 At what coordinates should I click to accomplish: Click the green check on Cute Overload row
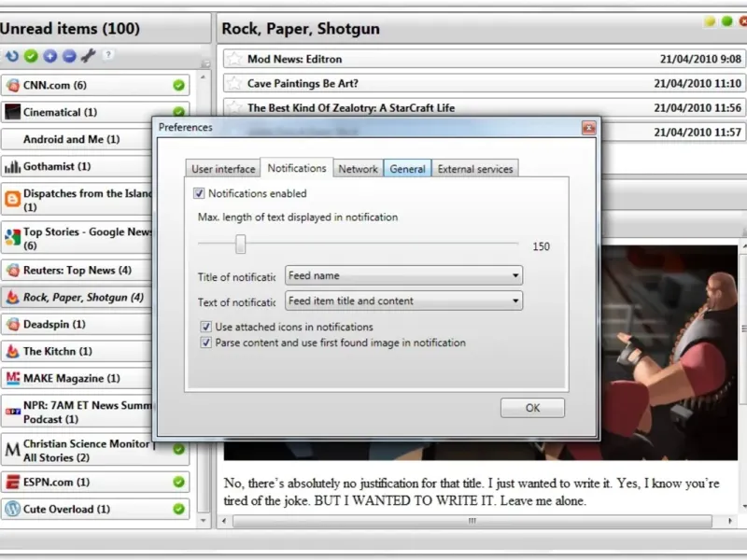pos(178,509)
